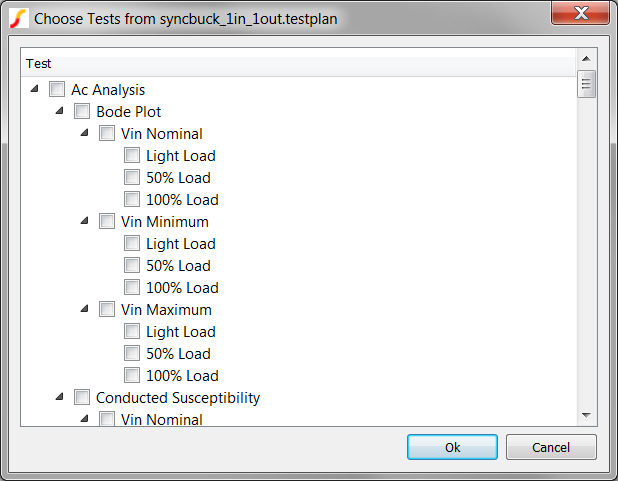The width and height of the screenshot is (618, 481).
Task: Check Light Load under Vin Minimum
Action: pos(132,244)
